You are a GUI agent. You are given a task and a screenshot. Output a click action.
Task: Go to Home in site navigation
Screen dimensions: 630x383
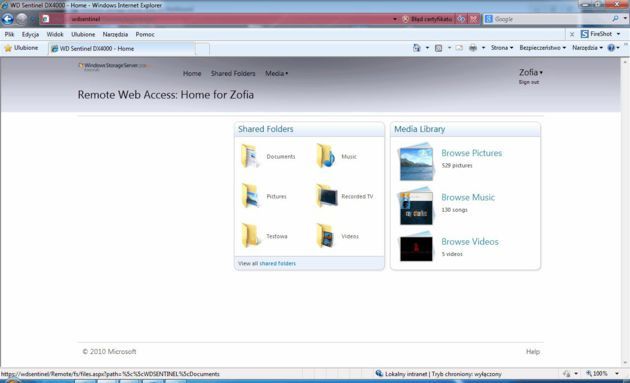192,73
